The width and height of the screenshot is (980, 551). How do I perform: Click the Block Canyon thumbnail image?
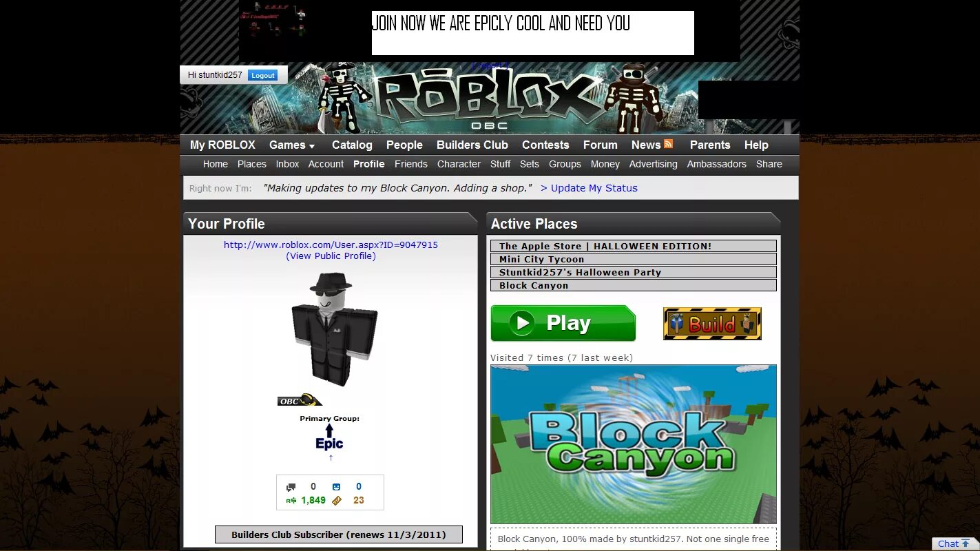[x=634, y=444]
